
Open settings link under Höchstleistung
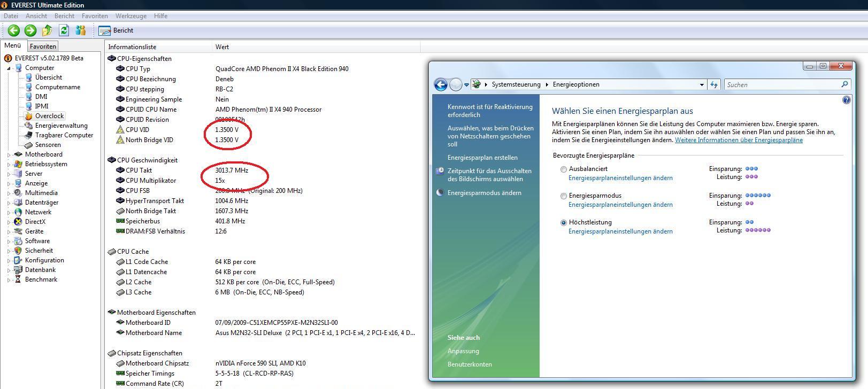620,231
